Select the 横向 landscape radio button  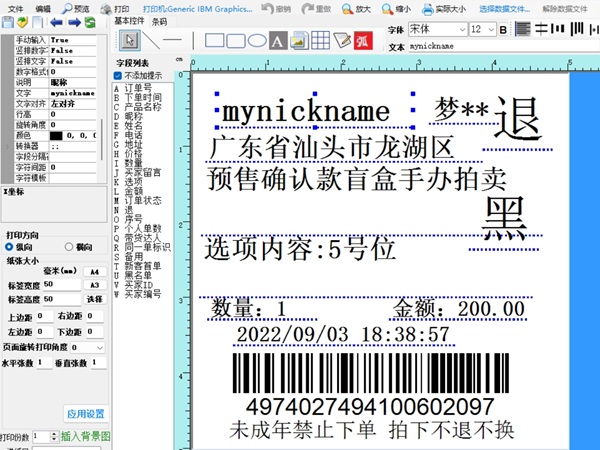click(x=69, y=247)
